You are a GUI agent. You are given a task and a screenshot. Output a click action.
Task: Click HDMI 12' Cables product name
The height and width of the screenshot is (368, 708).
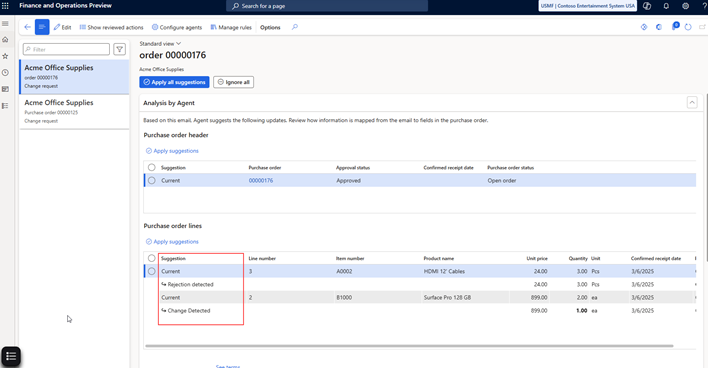coord(444,271)
